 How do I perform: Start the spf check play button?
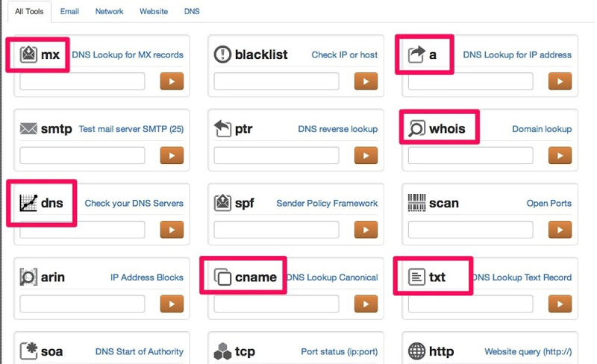(x=366, y=230)
